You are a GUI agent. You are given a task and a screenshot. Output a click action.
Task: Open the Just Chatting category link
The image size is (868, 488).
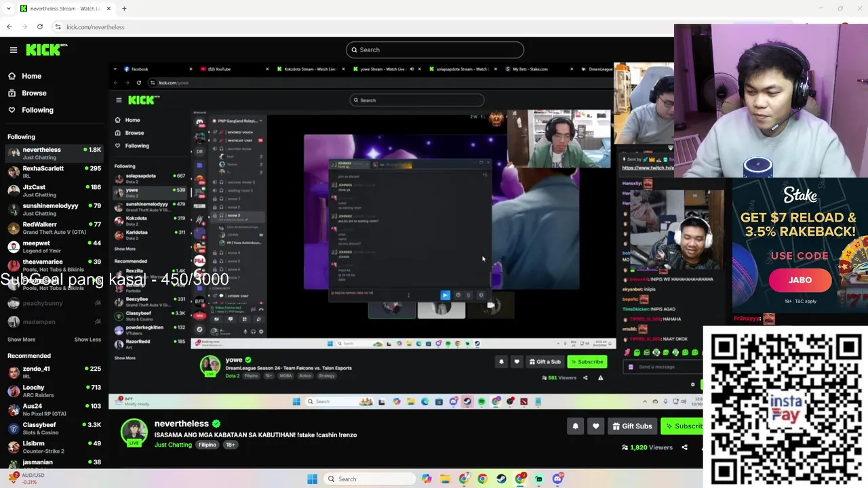tap(173, 445)
